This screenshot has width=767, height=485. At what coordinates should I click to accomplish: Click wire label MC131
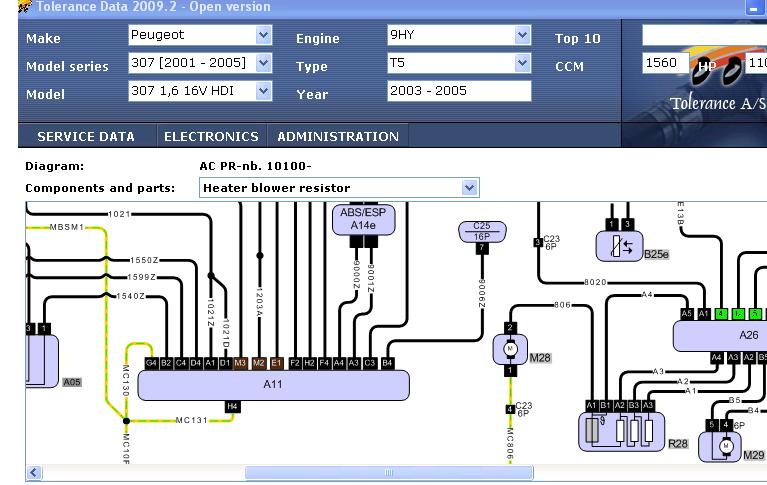(192, 420)
